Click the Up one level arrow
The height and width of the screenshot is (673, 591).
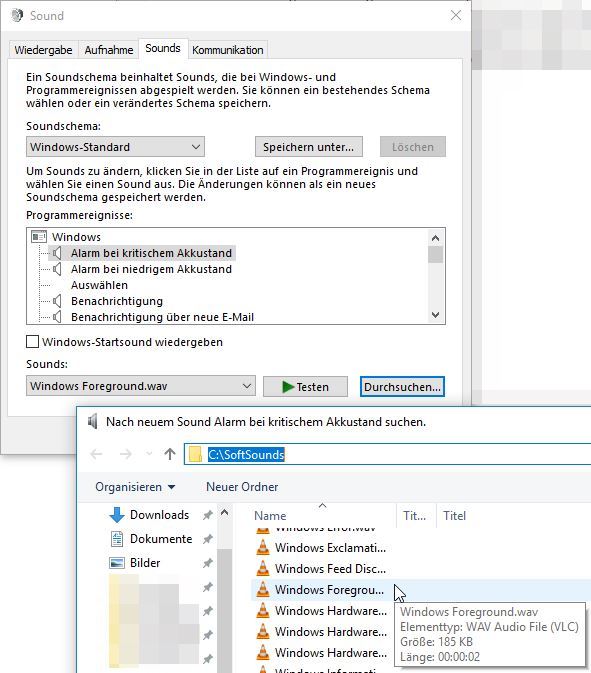[170, 454]
